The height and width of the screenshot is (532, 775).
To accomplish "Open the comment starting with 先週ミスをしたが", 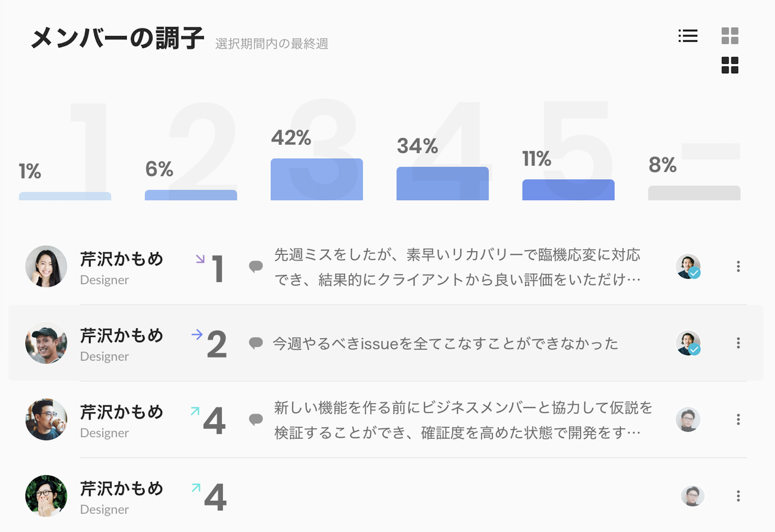I will pyautogui.click(x=457, y=267).
